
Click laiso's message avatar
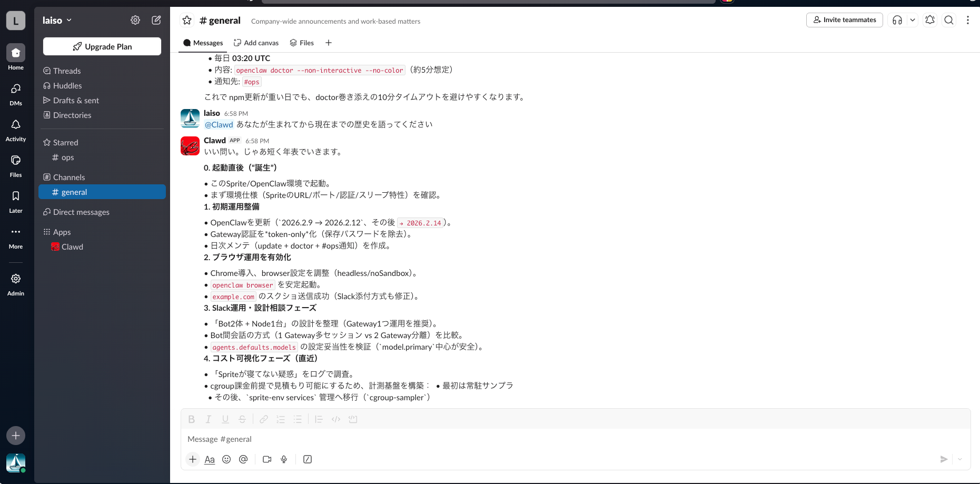190,118
